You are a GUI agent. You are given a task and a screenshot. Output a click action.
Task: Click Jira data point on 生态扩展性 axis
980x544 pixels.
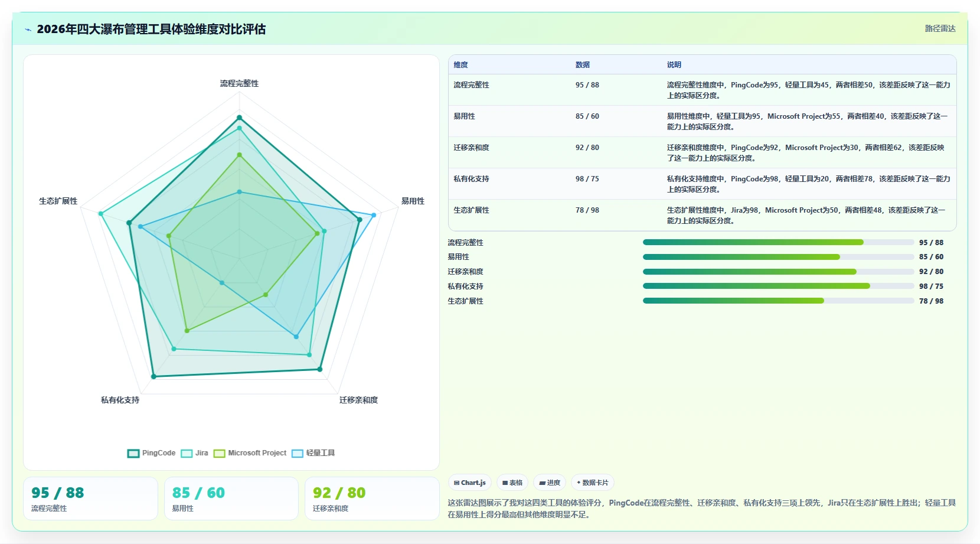click(x=101, y=214)
